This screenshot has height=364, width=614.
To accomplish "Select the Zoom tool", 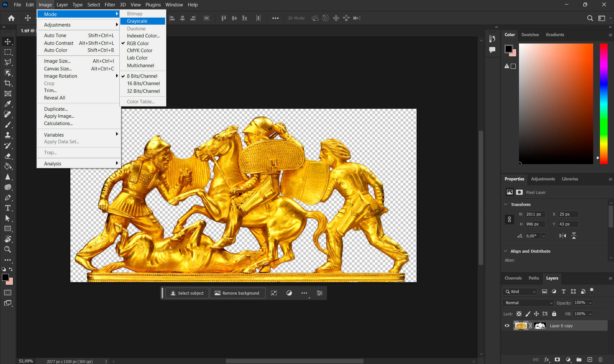I will [x=8, y=249].
